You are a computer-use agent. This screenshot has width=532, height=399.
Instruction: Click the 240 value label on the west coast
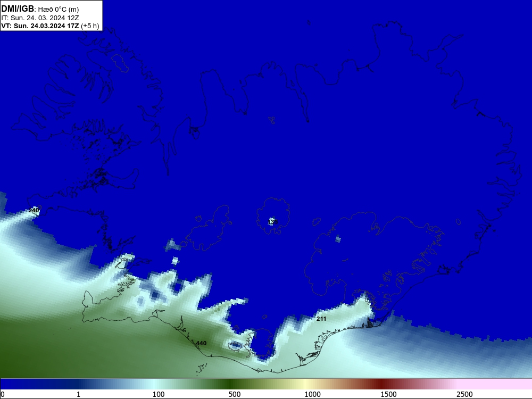click(34, 210)
